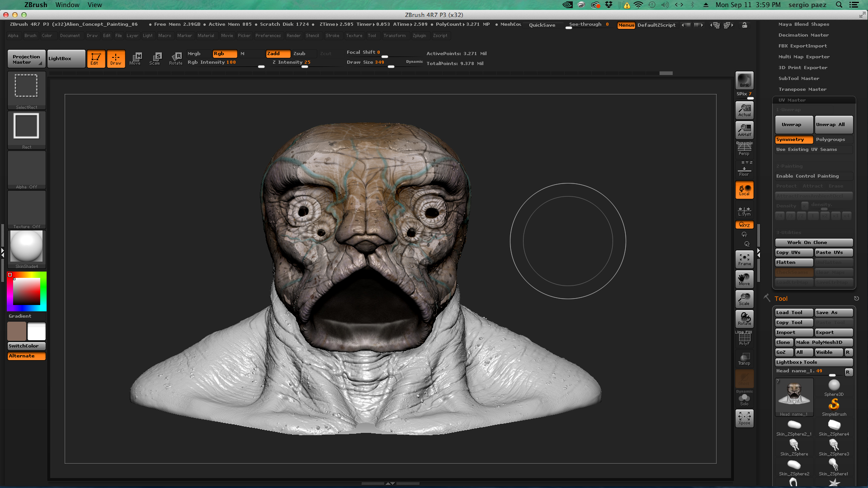
Task: Select the SimpleBrush tool thumbnail
Action: point(834,407)
